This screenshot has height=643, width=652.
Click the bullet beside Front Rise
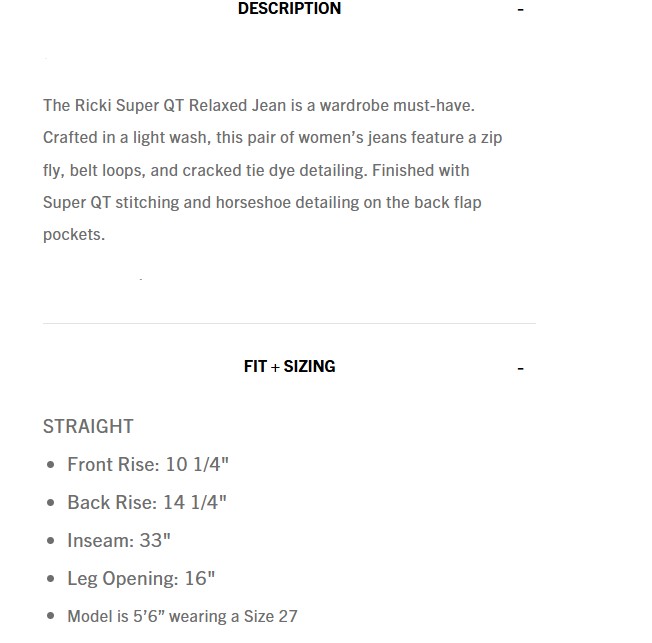tap(51, 465)
